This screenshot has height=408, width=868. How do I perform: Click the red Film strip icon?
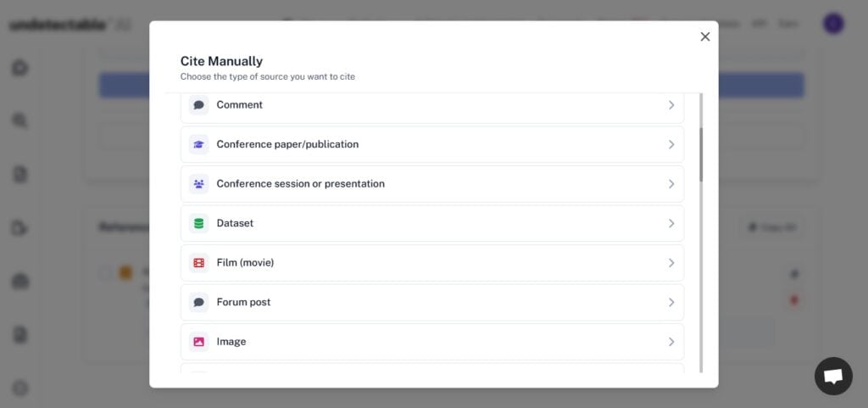pos(199,263)
